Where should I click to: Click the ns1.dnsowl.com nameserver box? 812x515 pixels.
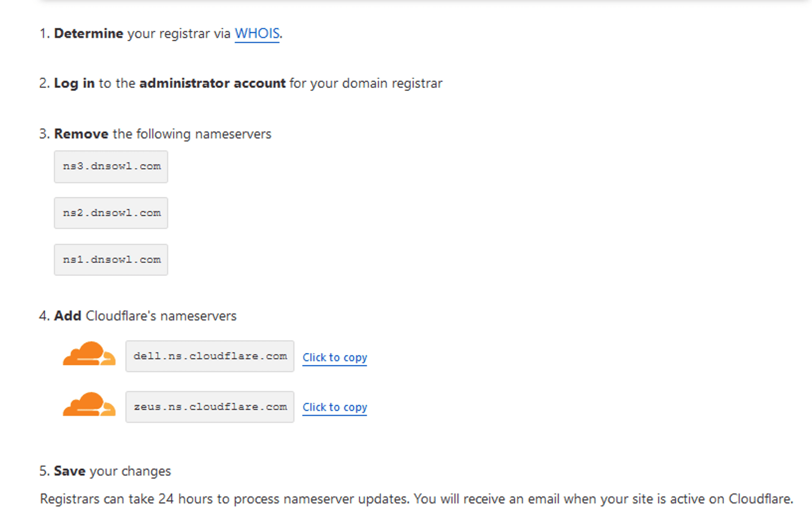point(111,260)
